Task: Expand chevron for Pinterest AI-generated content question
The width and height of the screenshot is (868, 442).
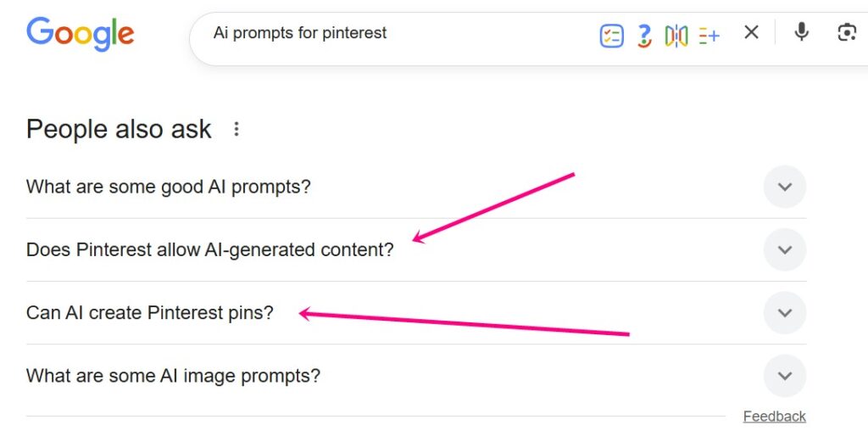Action: [784, 249]
